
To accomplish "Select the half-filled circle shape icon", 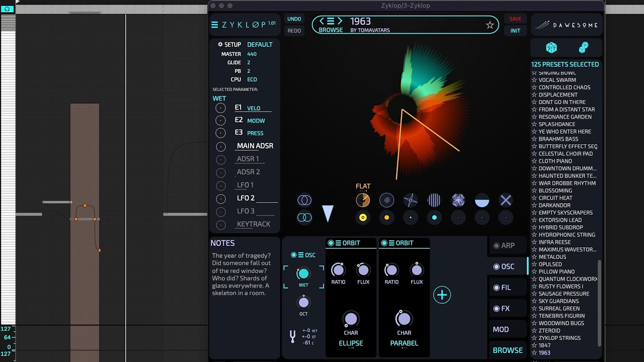I will (x=482, y=200).
